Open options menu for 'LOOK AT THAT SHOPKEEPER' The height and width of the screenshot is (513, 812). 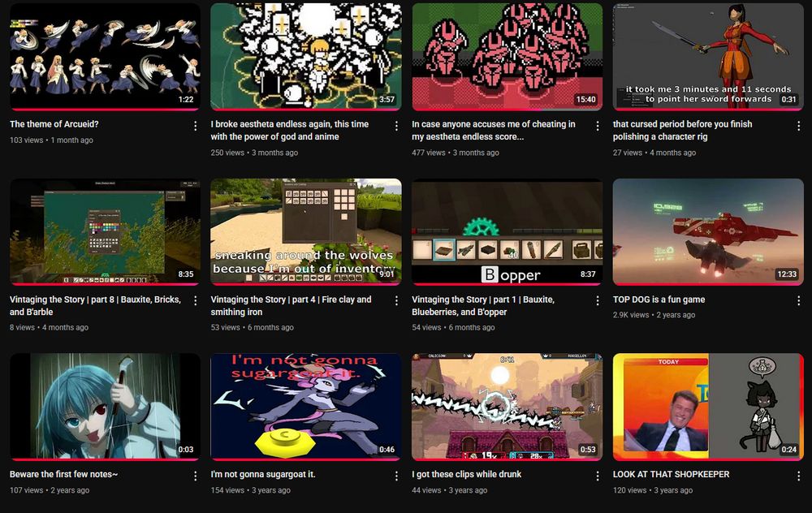(x=798, y=476)
